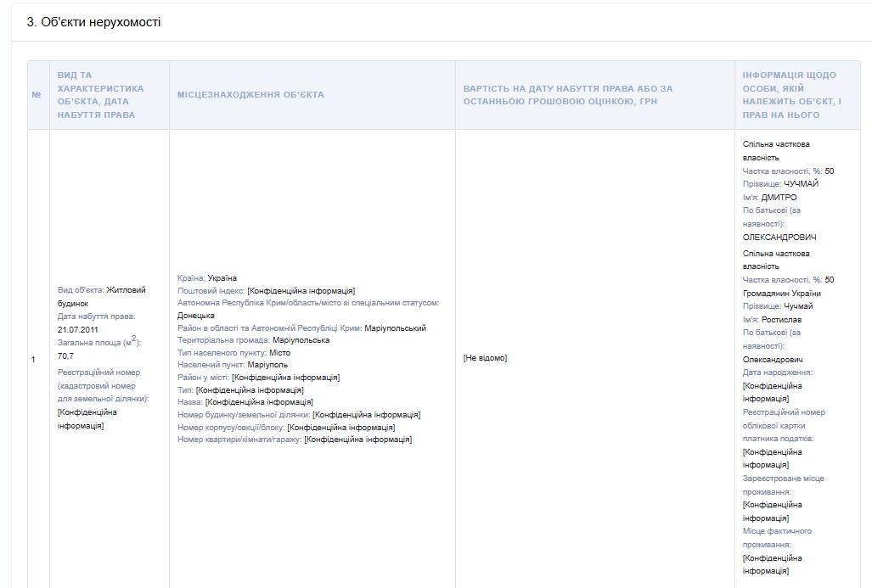Click the total area value 70,7
The width and height of the screenshot is (872, 588).
[65, 356]
